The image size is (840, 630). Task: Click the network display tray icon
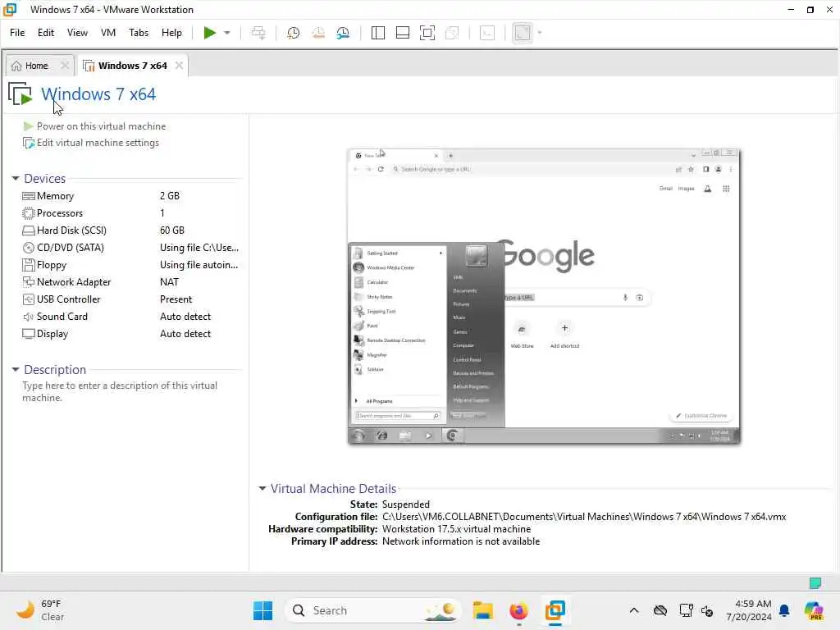pos(686,610)
